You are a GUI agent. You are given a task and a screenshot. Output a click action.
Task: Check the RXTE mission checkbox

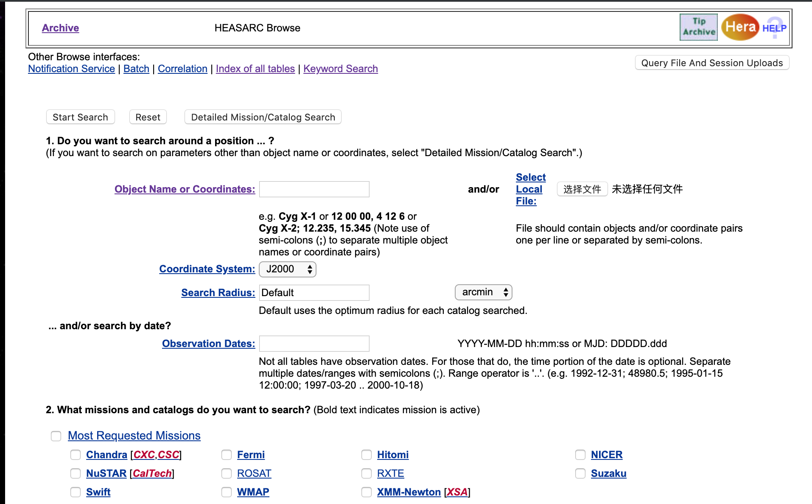tap(367, 473)
